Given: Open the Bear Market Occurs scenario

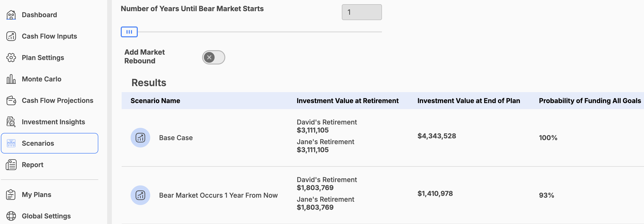Looking at the screenshot, I should [218, 195].
